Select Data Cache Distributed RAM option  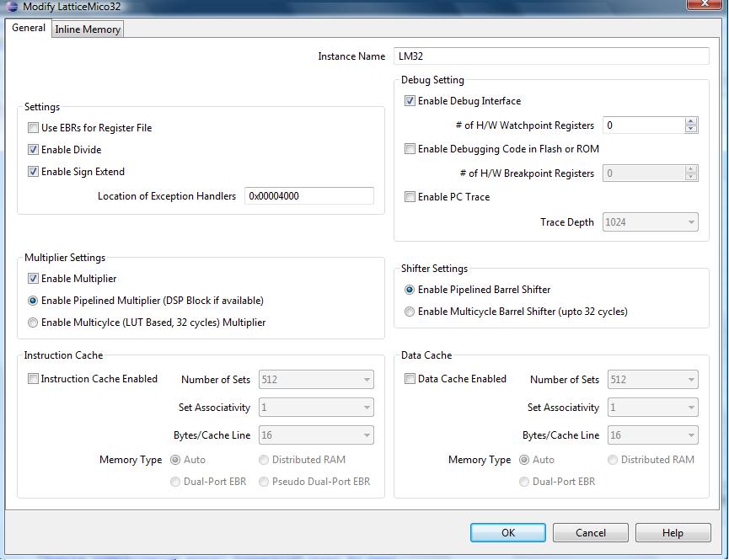[x=613, y=460]
